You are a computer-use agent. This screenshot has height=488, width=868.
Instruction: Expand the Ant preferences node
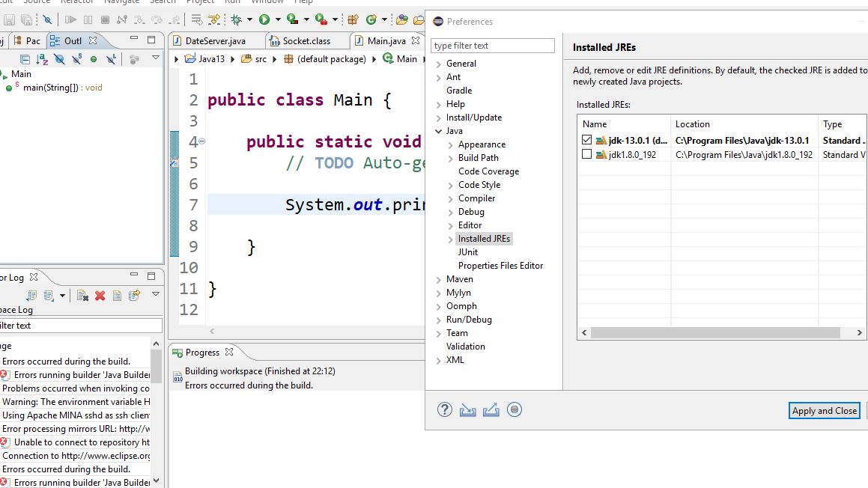tap(438, 77)
